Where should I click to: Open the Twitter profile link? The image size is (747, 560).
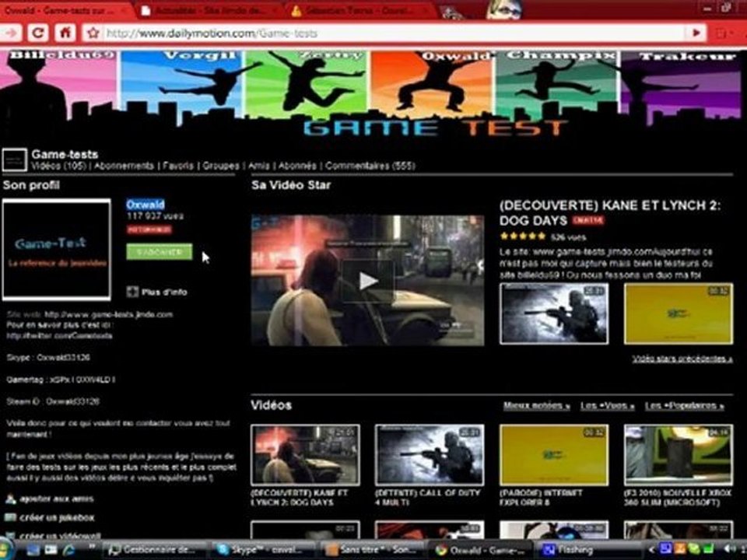pos(60,336)
